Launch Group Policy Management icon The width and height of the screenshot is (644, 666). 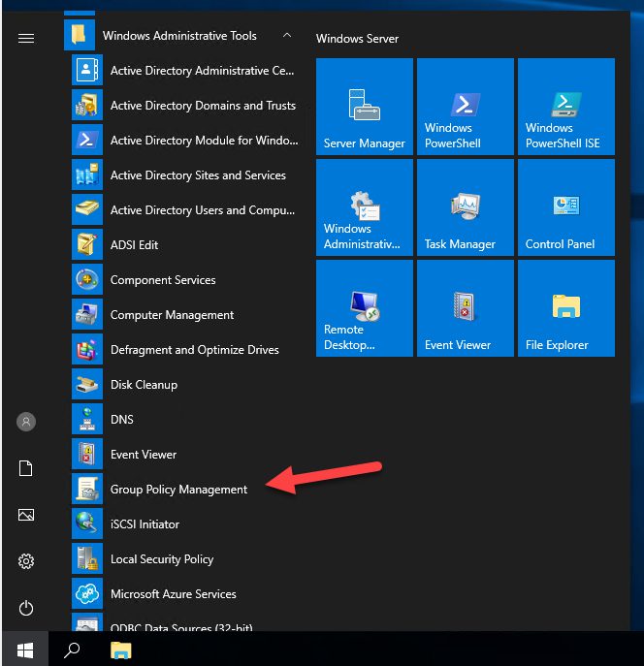(87, 489)
